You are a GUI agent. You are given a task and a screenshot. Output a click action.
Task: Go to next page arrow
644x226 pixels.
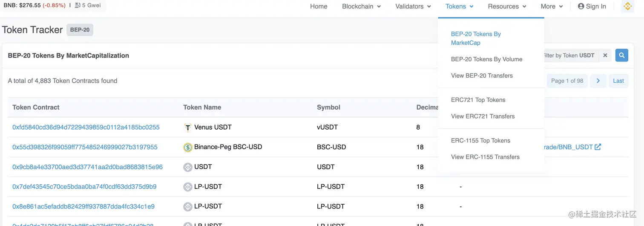click(598, 81)
